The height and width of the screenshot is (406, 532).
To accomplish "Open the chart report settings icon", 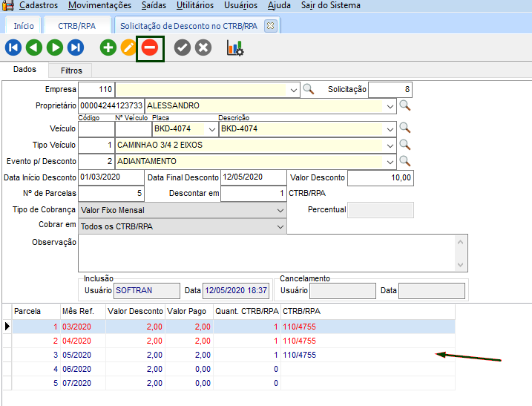I will coord(235,48).
